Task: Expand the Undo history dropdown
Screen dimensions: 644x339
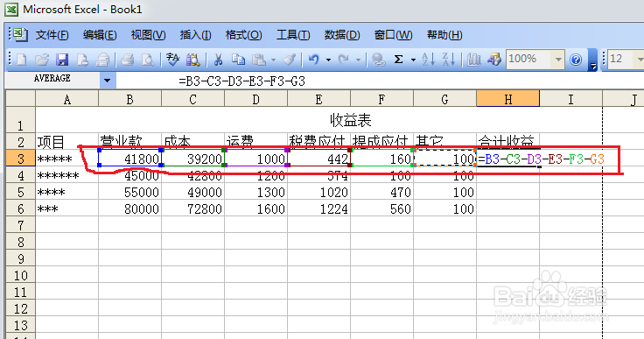Action: [328, 60]
